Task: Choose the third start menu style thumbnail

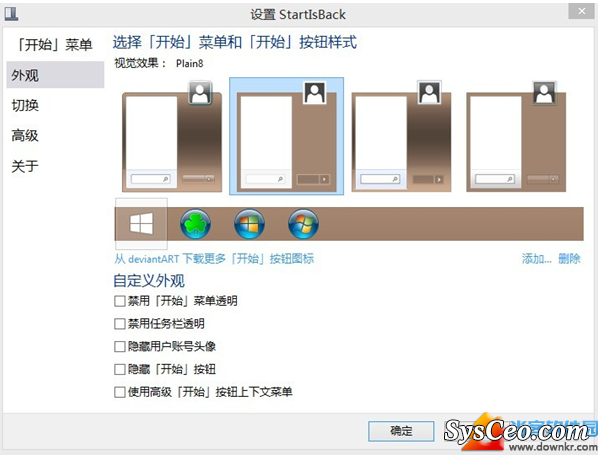Action: (x=401, y=142)
